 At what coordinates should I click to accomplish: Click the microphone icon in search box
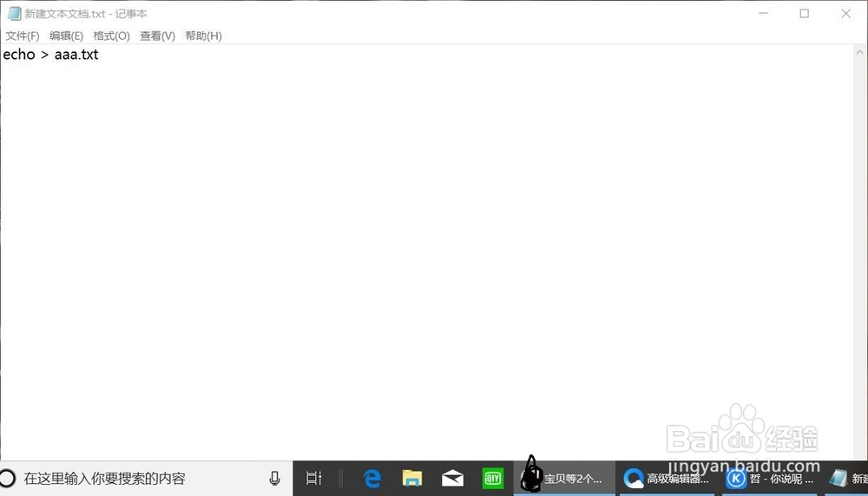click(x=274, y=479)
